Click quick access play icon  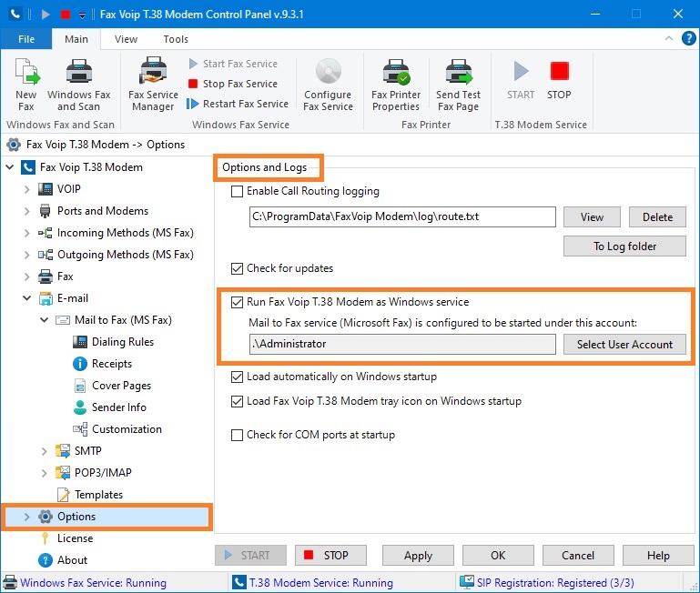pos(46,15)
